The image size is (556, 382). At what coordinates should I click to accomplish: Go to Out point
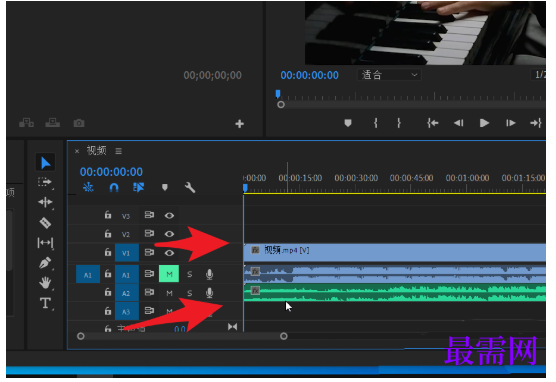point(536,123)
